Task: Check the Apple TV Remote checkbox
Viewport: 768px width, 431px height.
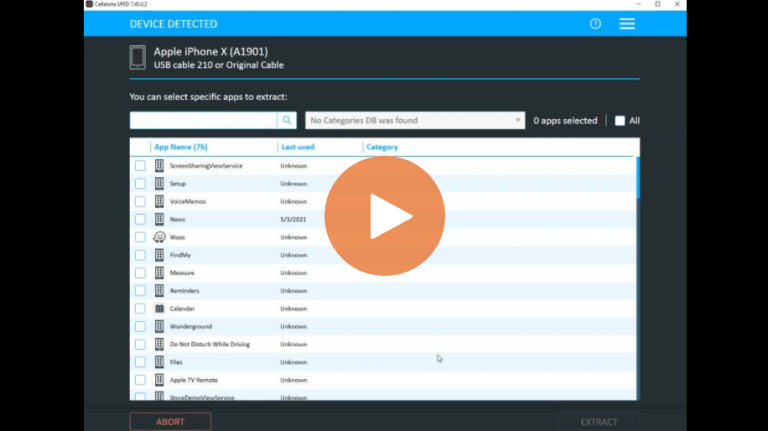Action: [140, 380]
